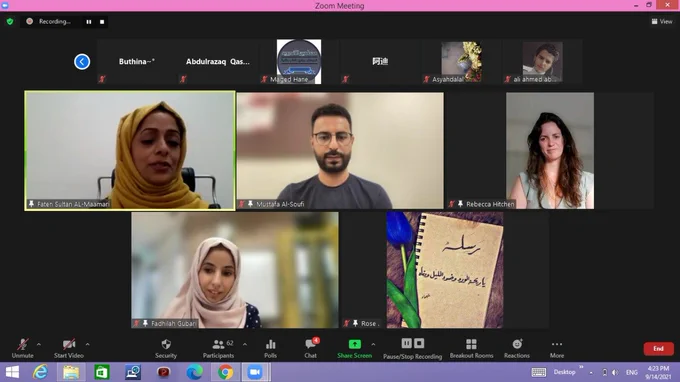Expand share options arrow beside Share Screen
This screenshot has width=680, height=382.
pyautogui.click(x=373, y=344)
